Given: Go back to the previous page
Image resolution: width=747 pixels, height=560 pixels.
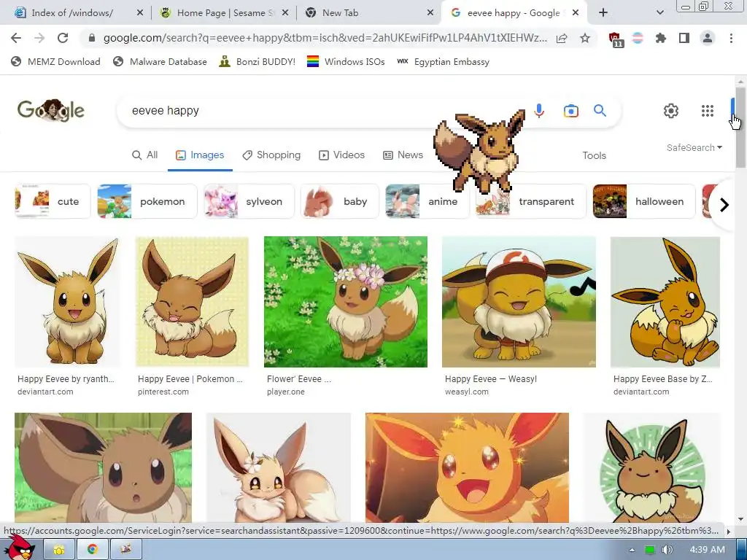Looking at the screenshot, I should click(x=16, y=38).
